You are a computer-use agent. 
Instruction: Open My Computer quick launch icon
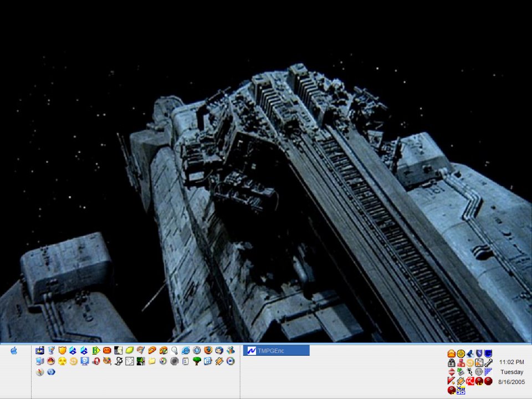point(40,361)
